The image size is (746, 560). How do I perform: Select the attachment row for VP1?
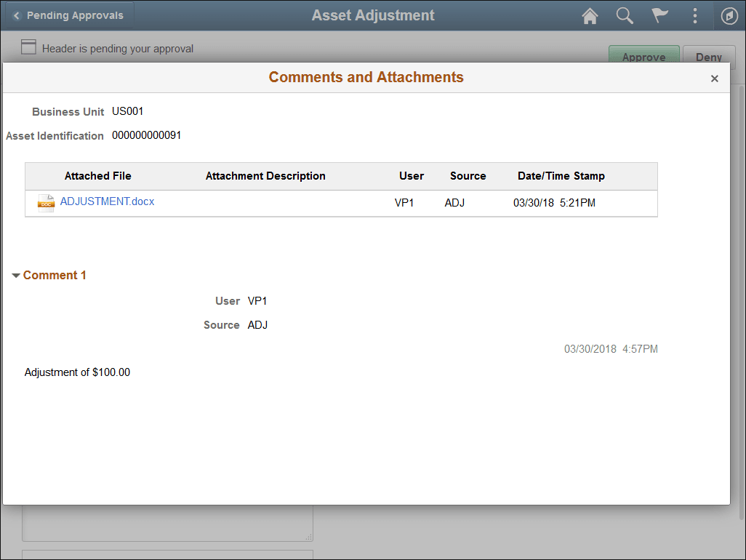coord(342,203)
